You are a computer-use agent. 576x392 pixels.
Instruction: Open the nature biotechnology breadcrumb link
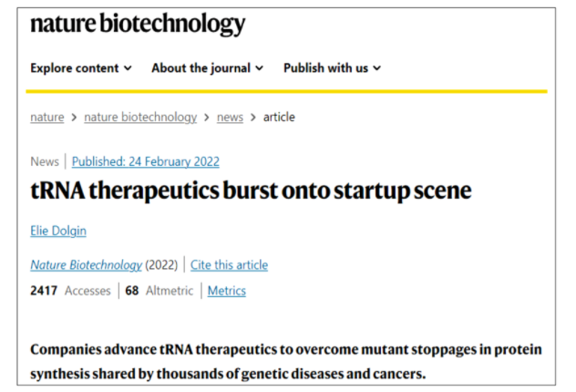click(140, 117)
